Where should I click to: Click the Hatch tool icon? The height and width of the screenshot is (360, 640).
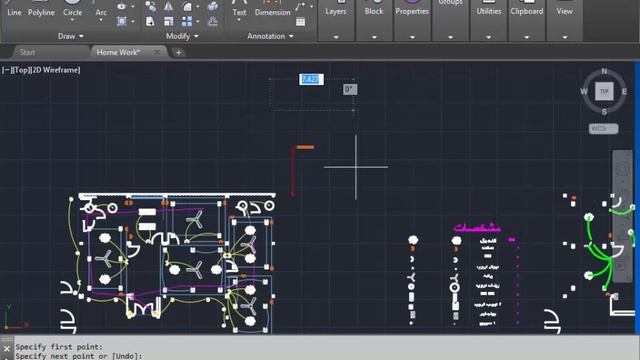pyautogui.click(x=121, y=21)
